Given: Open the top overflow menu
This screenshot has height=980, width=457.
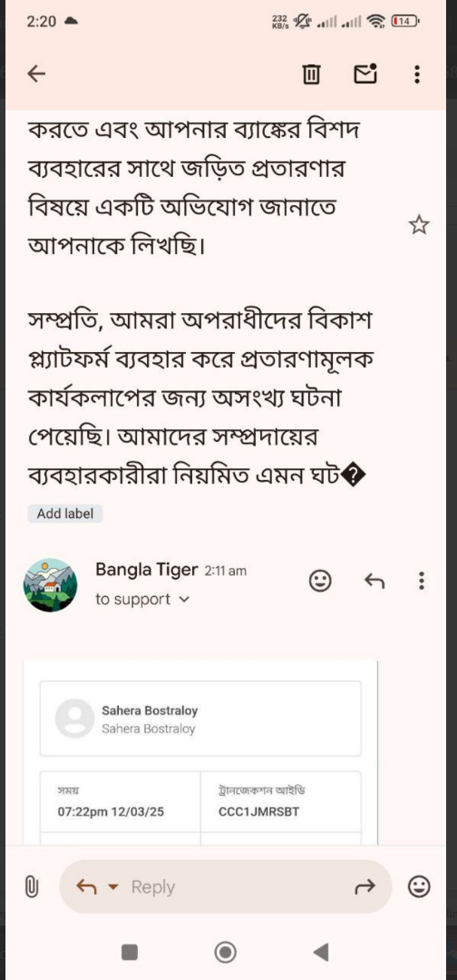Looking at the screenshot, I should 417,74.
